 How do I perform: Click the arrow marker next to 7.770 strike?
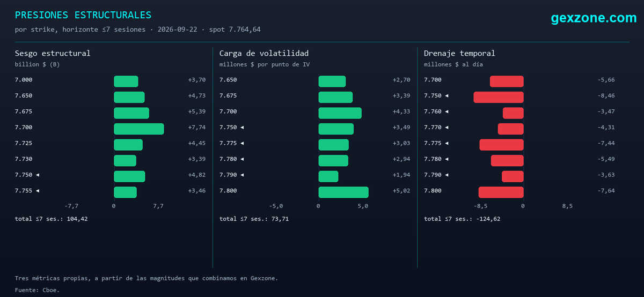(447, 128)
